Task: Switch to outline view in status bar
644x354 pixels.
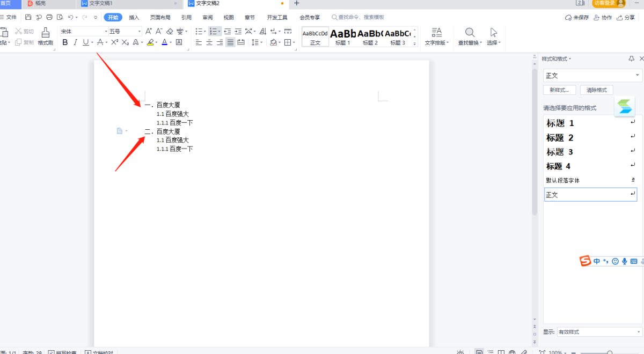Action: (x=490, y=352)
